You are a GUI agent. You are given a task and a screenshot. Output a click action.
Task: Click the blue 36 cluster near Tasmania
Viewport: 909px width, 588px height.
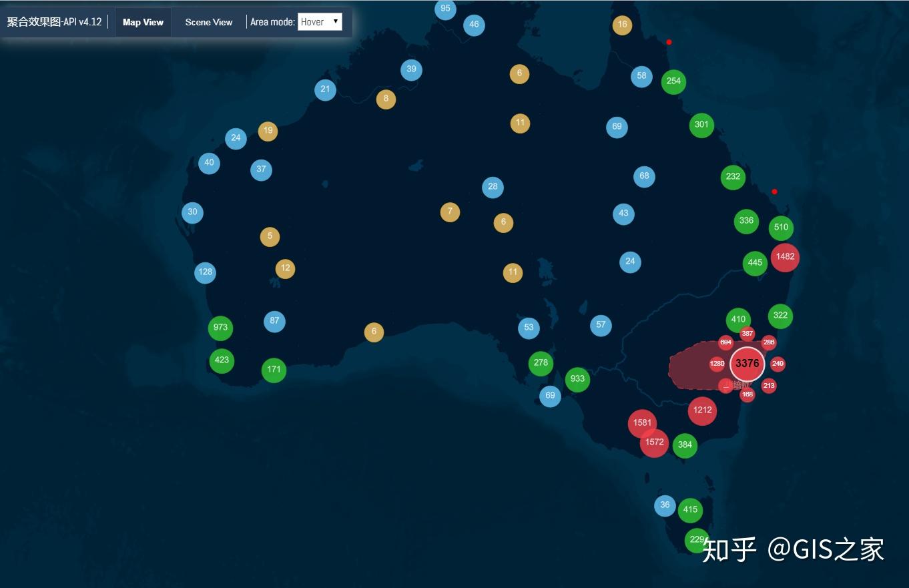point(665,505)
